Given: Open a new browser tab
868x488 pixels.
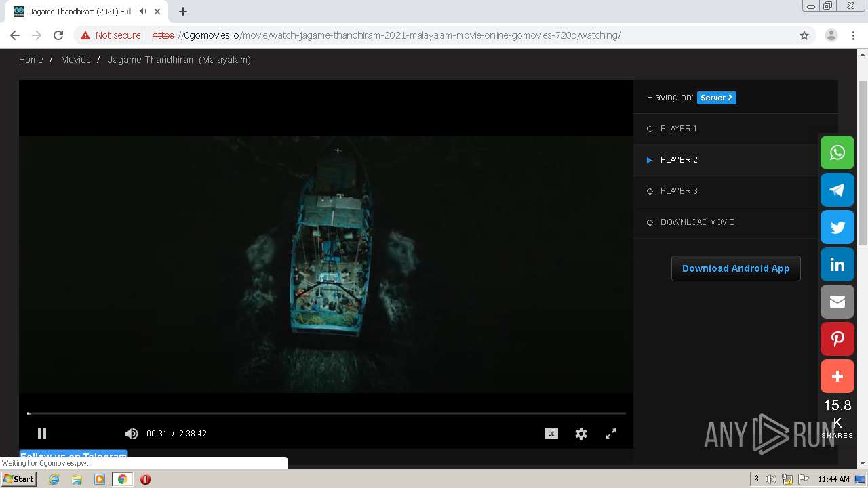Looking at the screenshot, I should tap(183, 12).
